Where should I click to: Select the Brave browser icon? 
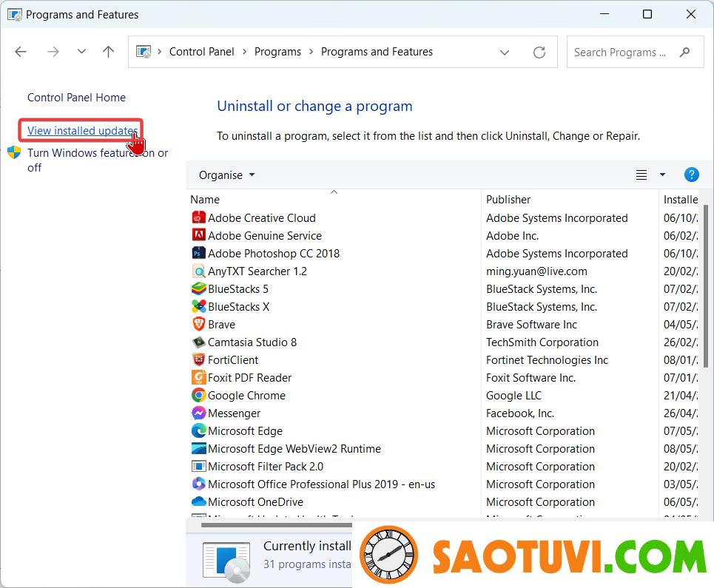pyautogui.click(x=198, y=325)
